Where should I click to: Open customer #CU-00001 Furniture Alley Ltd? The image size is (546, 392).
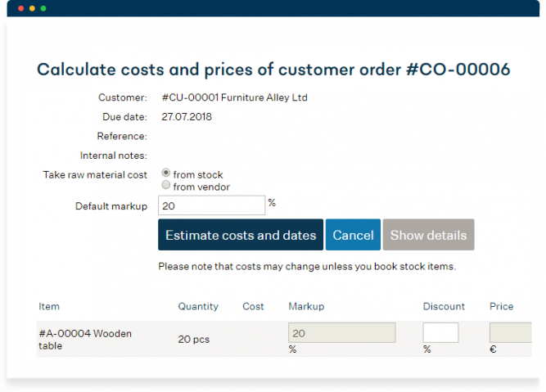pyautogui.click(x=235, y=97)
